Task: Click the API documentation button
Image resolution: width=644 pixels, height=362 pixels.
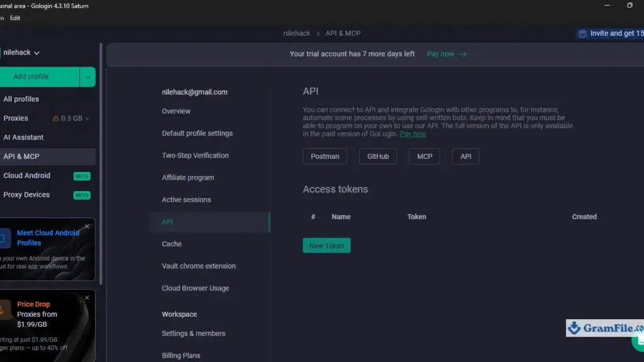Action: pyautogui.click(x=466, y=156)
